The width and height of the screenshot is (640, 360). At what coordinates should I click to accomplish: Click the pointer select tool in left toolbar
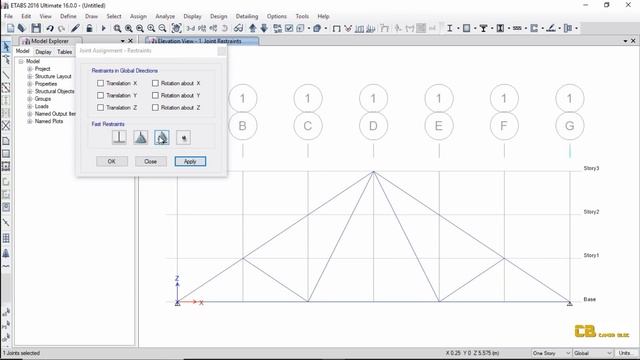click(x=6, y=47)
